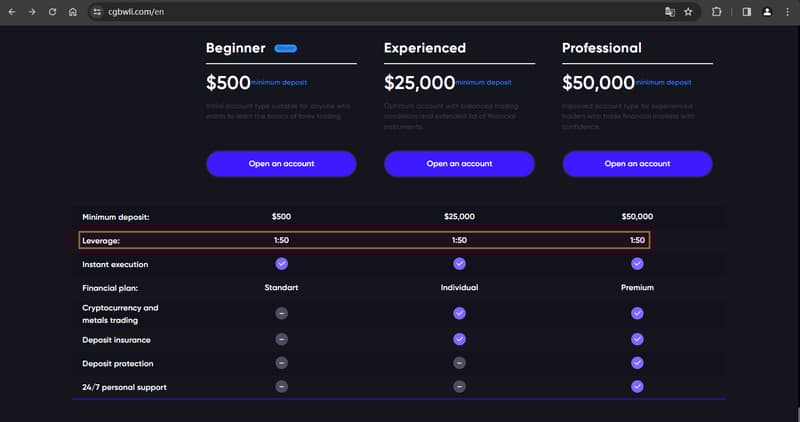
Task: Open an account for Professional plan
Action: coord(637,164)
